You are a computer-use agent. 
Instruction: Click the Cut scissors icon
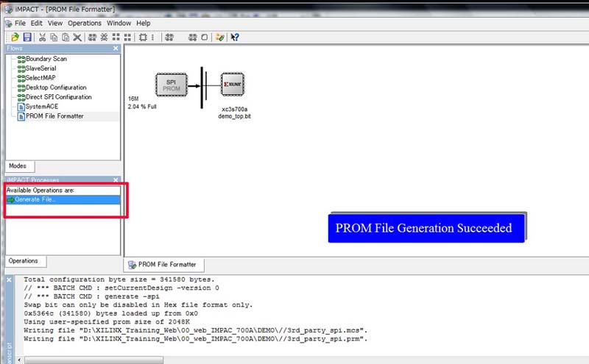tap(42, 38)
